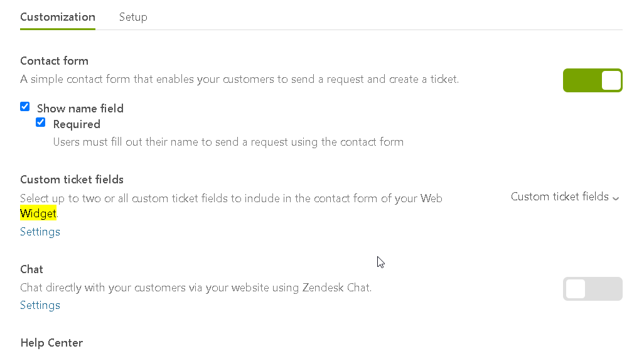Switch to the Setup tab
The width and height of the screenshot is (644, 351).
[133, 17]
